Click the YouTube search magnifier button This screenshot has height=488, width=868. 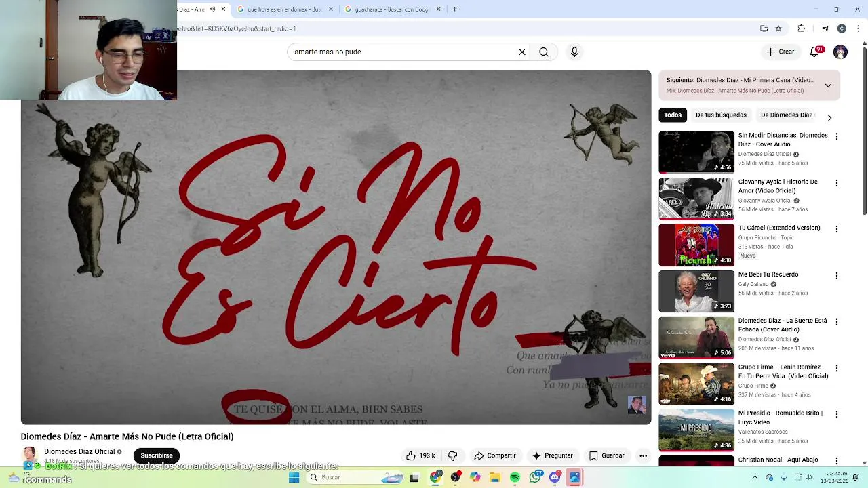point(544,52)
